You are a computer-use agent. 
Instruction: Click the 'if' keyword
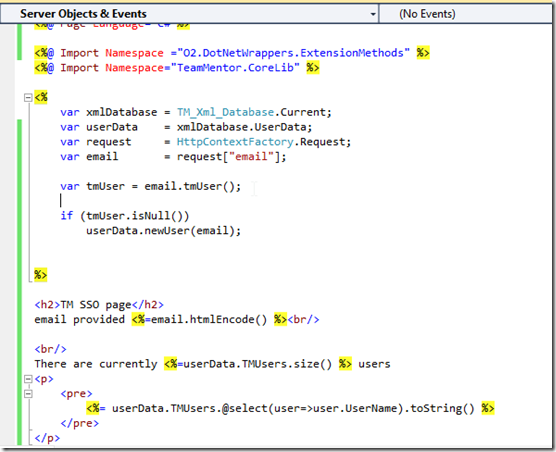tap(67, 216)
